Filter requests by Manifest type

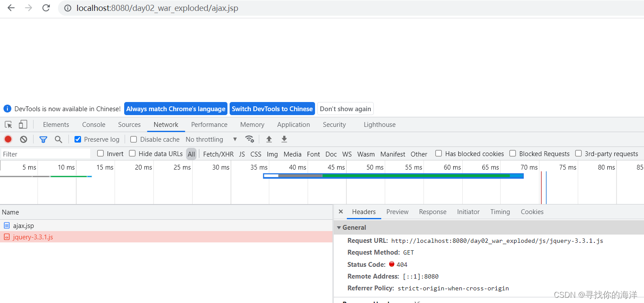pos(393,154)
